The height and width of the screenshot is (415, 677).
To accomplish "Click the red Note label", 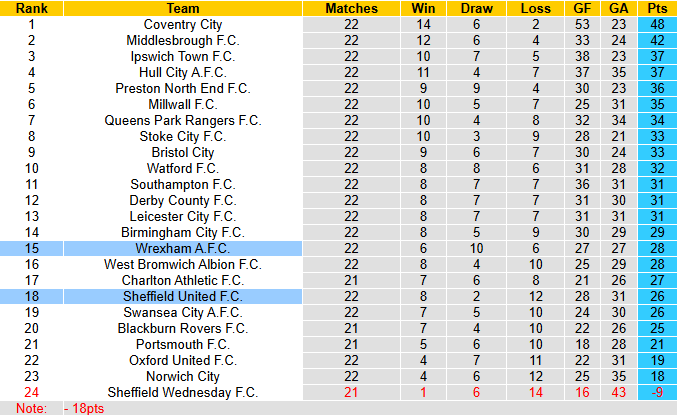I will [31, 408].
